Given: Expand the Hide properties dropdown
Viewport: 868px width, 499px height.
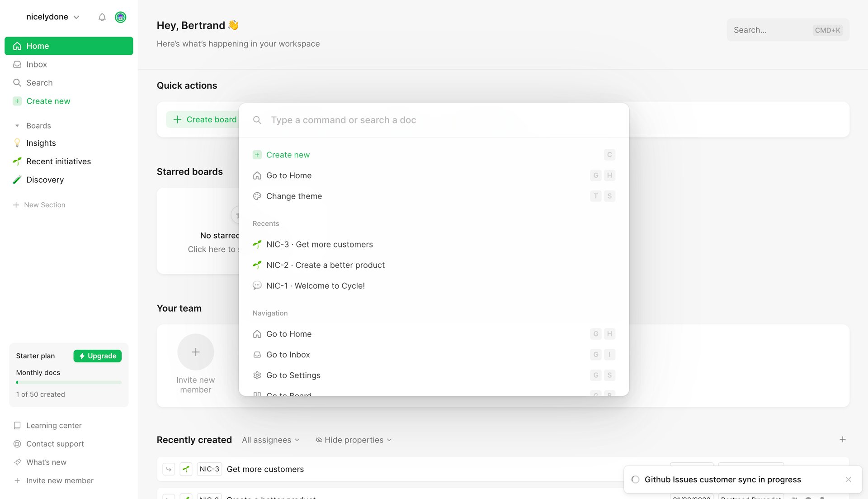Looking at the screenshot, I should [353, 440].
